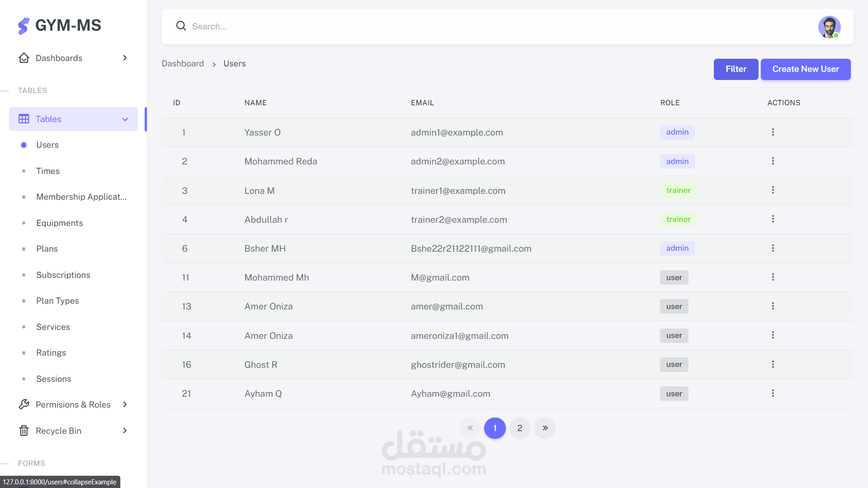Expand the Dashboards submenu arrow
868x488 pixels.
[125, 58]
